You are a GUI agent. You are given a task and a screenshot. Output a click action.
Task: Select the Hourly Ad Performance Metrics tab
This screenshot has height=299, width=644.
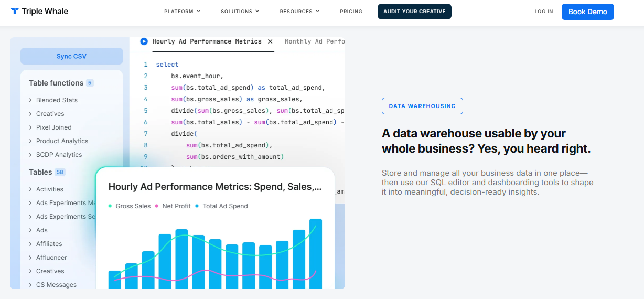(x=207, y=41)
